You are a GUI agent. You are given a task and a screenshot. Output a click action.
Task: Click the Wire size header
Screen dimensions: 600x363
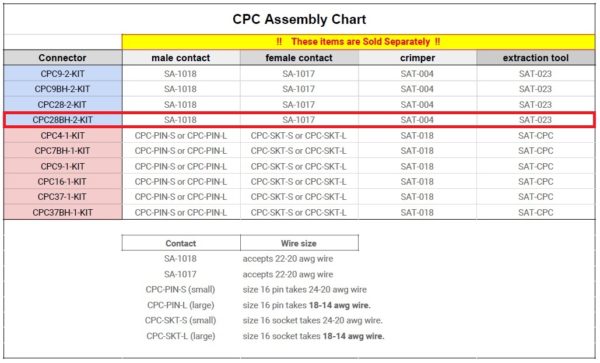pos(299,243)
